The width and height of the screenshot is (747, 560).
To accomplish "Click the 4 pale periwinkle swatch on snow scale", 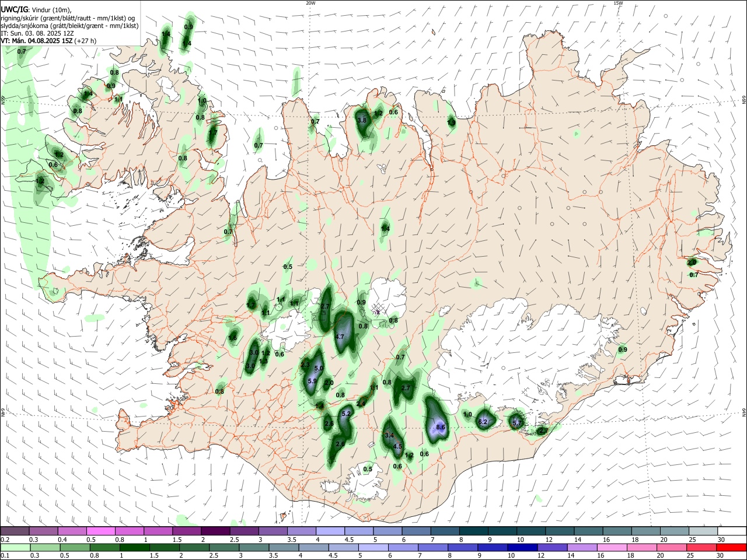I will tap(329, 531).
